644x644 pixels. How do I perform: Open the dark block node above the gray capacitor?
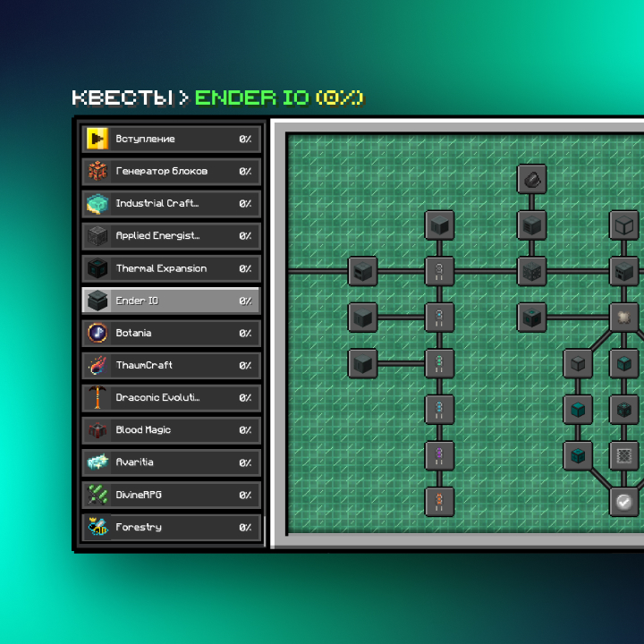(x=439, y=225)
